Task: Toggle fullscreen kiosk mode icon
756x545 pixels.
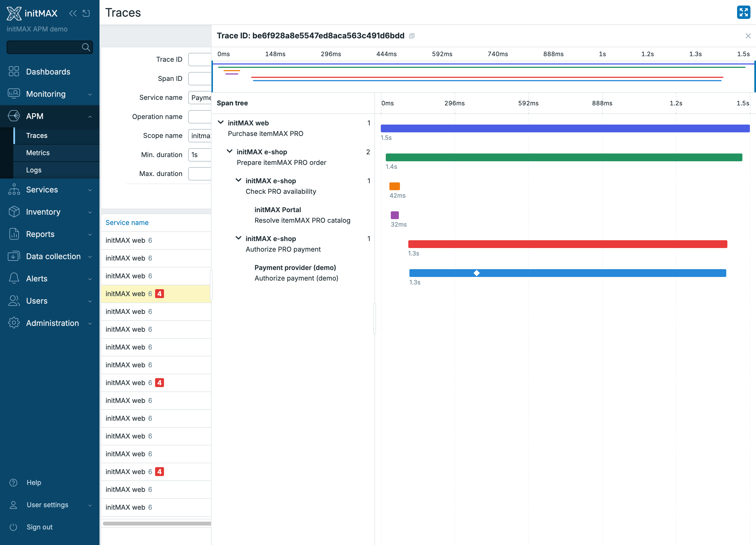Action: point(743,13)
